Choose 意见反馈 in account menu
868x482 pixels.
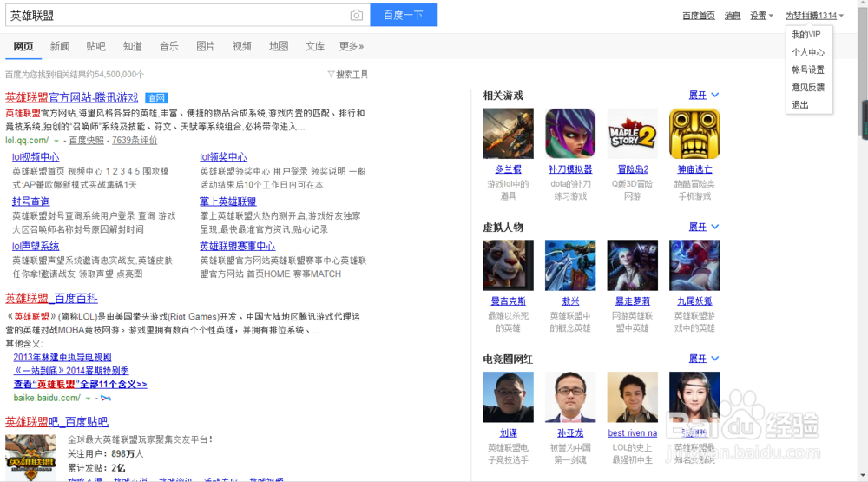pos(807,87)
